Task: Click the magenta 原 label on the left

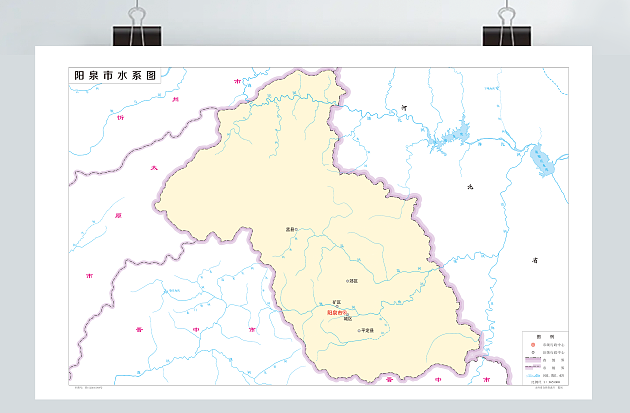Action: tap(118, 215)
